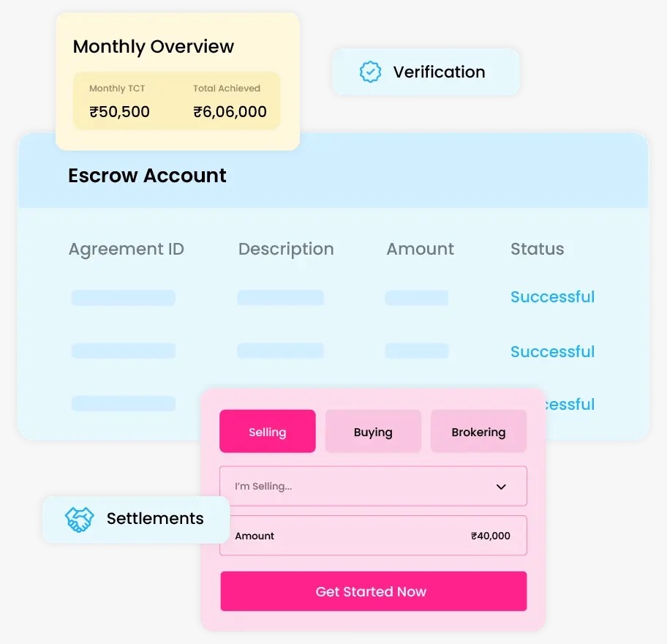Switch to the Buying tab

(373, 432)
